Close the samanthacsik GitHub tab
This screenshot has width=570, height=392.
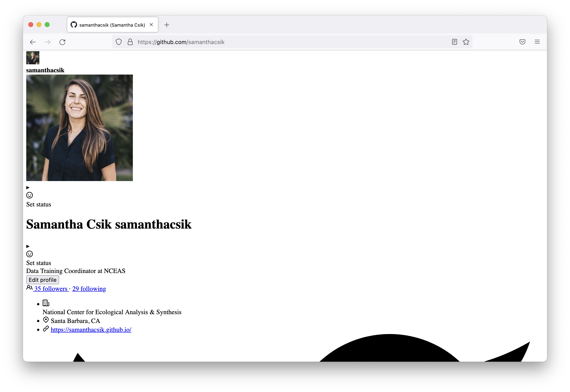pos(152,25)
